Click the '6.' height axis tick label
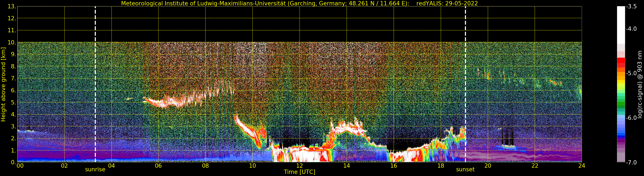 [x=13, y=90]
